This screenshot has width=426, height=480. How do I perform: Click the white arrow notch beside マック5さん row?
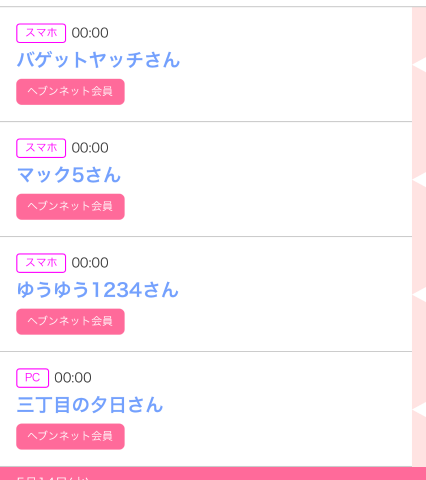(x=419, y=180)
